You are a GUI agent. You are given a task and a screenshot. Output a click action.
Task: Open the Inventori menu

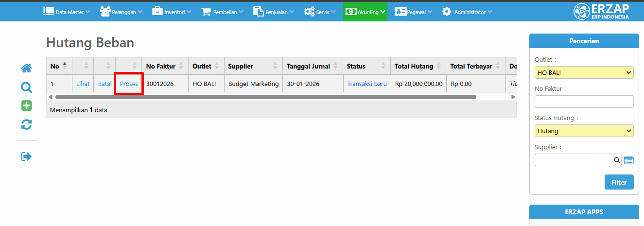[x=172, y=12]
